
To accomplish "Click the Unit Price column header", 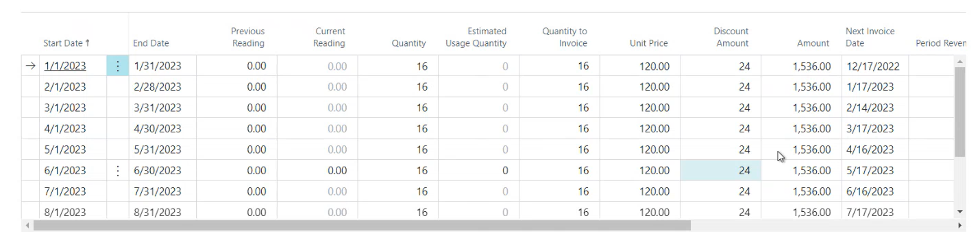I will pyautogui.click(x=648, y=43).
